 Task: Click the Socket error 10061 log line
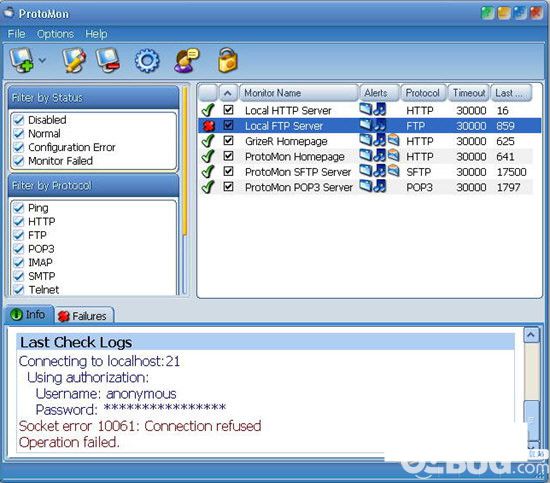[140, 426]
